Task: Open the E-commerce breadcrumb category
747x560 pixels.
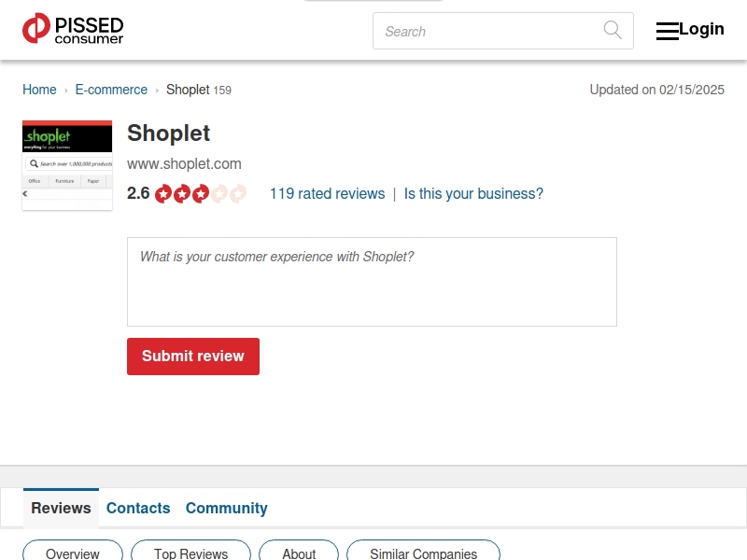Action: coord(111,90)
